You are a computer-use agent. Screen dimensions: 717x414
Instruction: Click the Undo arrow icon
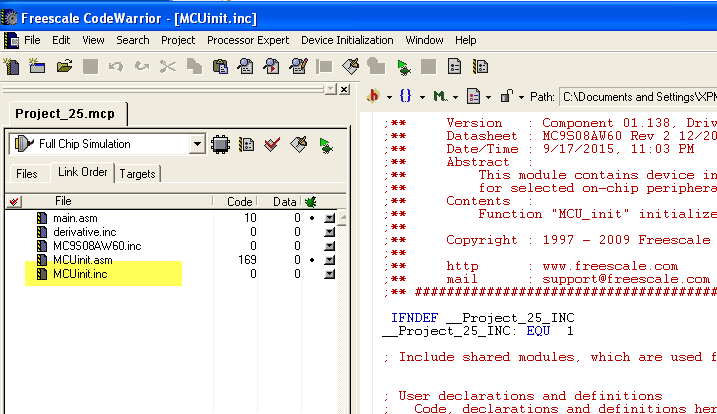point(116,67)
